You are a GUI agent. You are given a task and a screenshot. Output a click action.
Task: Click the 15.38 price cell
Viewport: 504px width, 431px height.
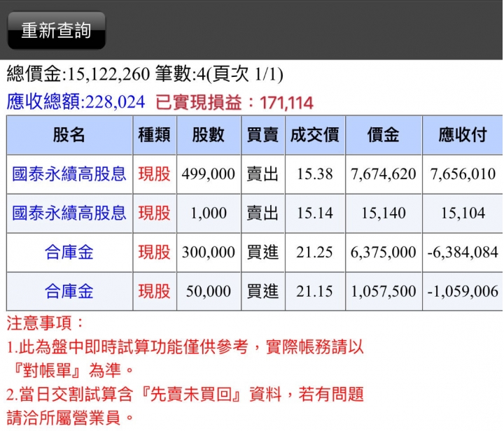pyautogui.click(x=315, y=174)
